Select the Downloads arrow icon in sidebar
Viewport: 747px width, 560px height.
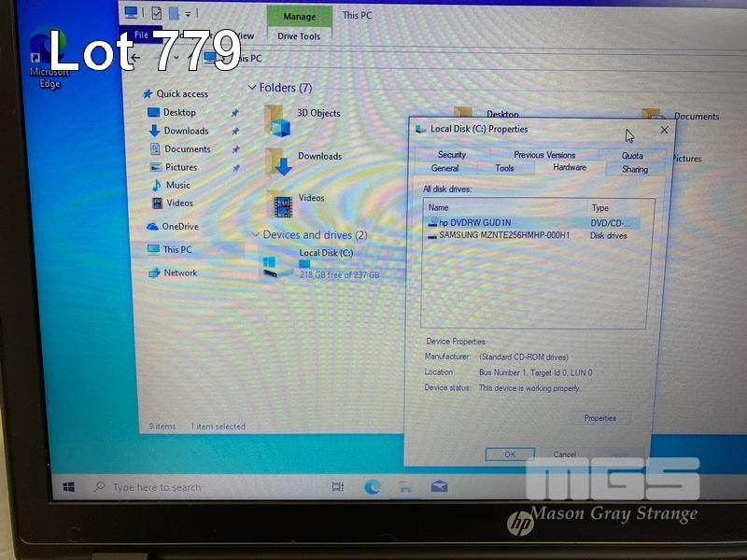[154, 131]
